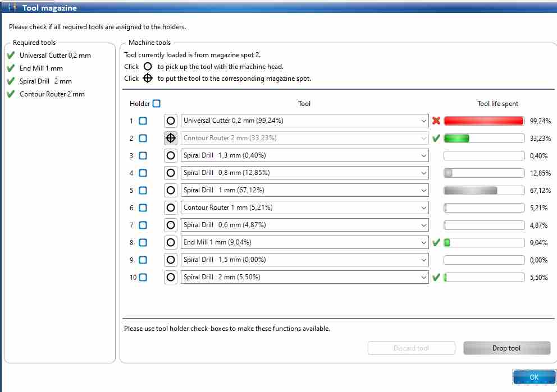The image size is (557, 392).
Task: Open Spiral Drill 1,5 mm tool dropdown
Action: coord(304,260)
